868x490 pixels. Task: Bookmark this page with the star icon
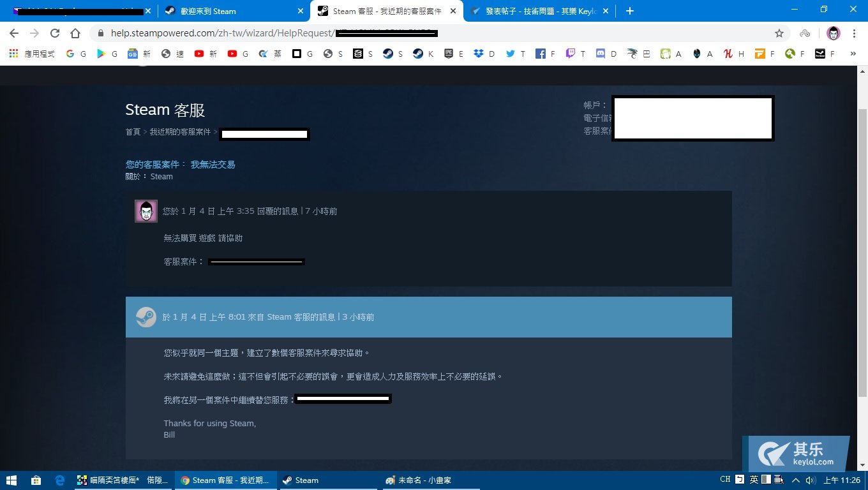[x=779, y=33]
